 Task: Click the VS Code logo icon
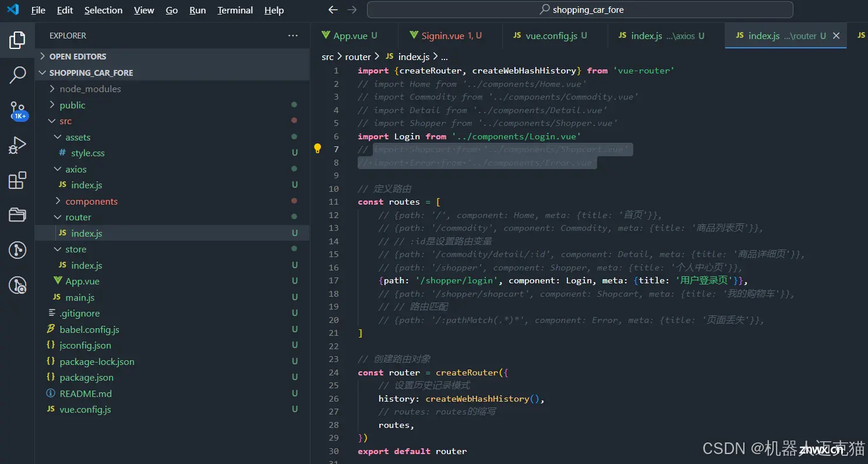coord(12,10)
